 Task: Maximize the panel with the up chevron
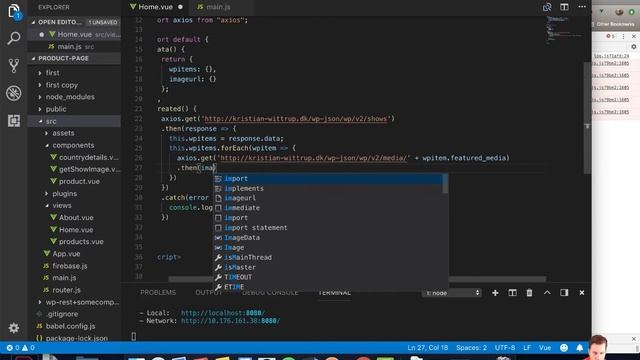pos(547,293)
